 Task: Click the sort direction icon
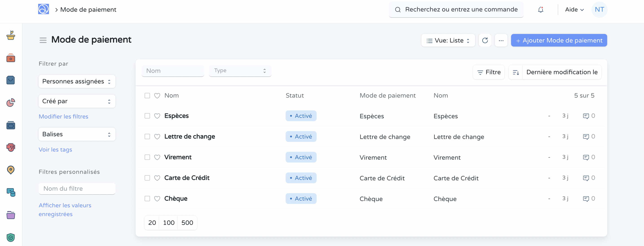[516, 72]
